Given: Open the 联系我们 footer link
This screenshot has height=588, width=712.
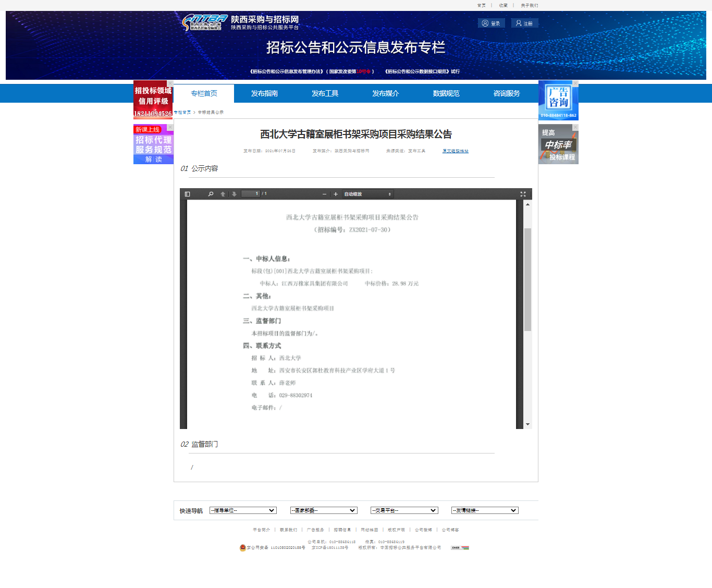Looking at the screenshot, I should (288, 530).
